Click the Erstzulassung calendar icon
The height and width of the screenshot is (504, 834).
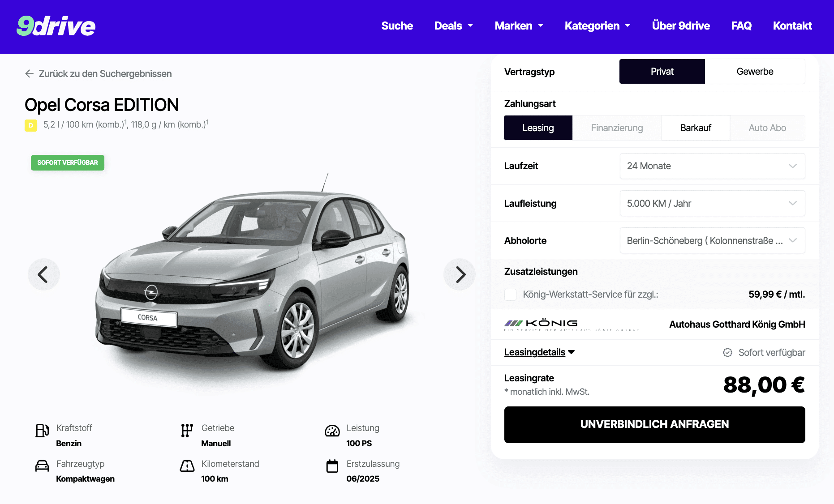pyautogui.click(x=332, y=466)
